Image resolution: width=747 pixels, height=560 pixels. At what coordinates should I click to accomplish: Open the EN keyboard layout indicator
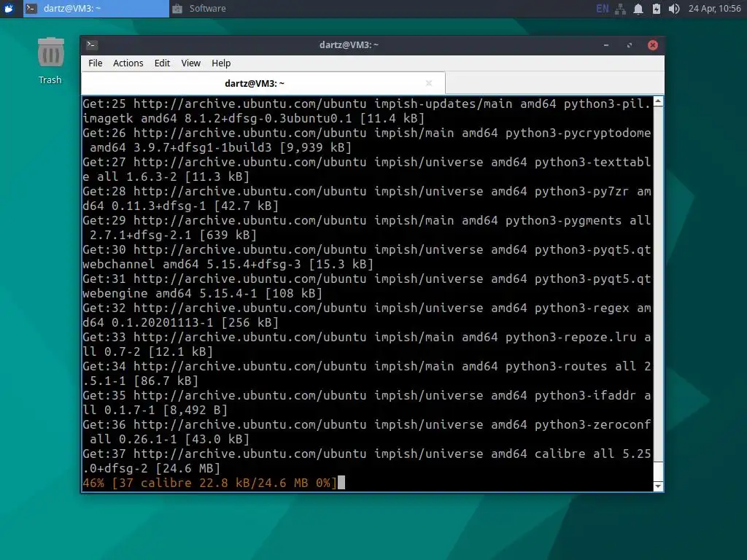click(602, 9)
